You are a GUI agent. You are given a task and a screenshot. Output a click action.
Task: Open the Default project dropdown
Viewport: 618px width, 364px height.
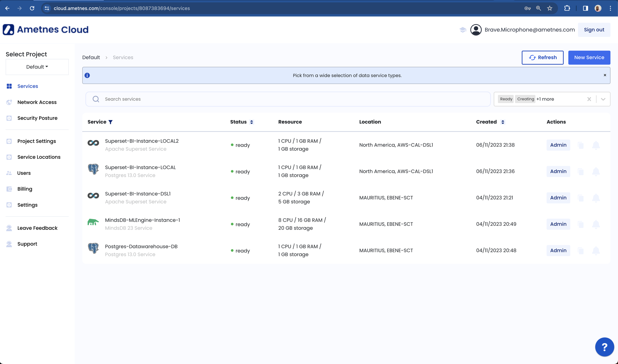click(x=37, y=67)
